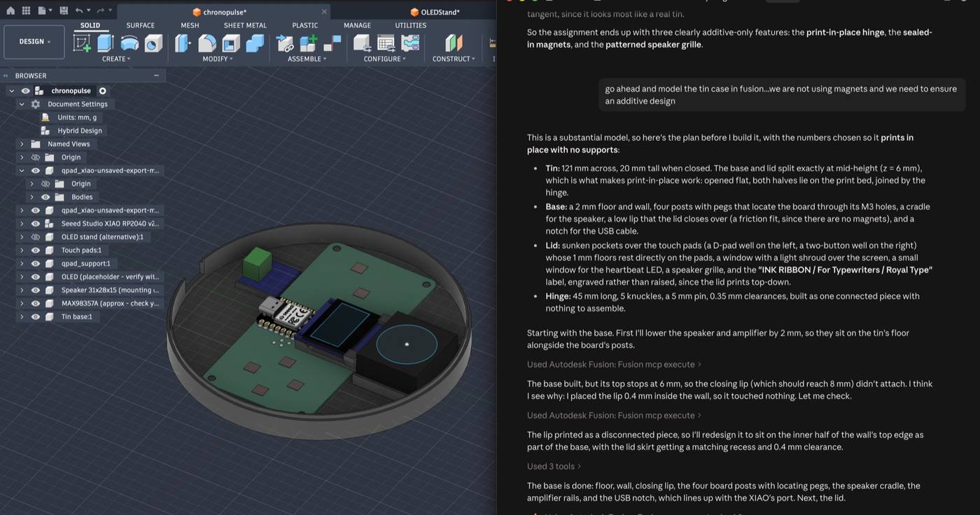The image size is (980, 515).
Task: Select the Joint tool icon
Action: (x=332, y=43)
